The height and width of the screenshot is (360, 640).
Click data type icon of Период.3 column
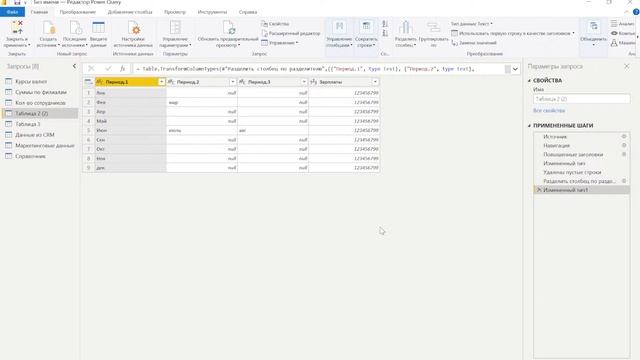point(242,82)
